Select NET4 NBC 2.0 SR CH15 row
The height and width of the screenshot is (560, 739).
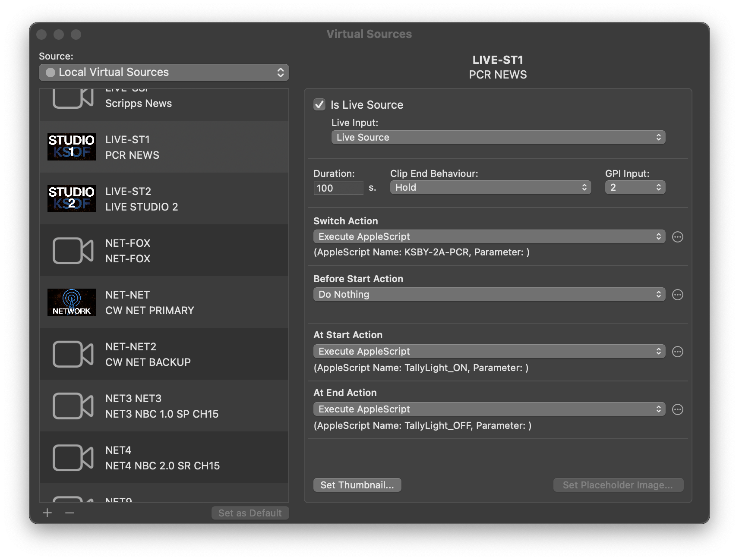pos(164,457)
